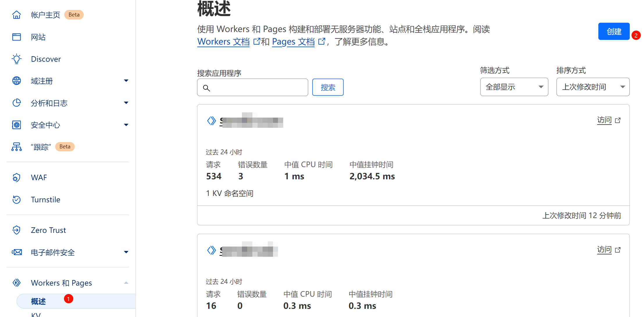Click the network tree icon beside "跟踪"
This screenshot has height=317, width=644.
coord(17,147)
